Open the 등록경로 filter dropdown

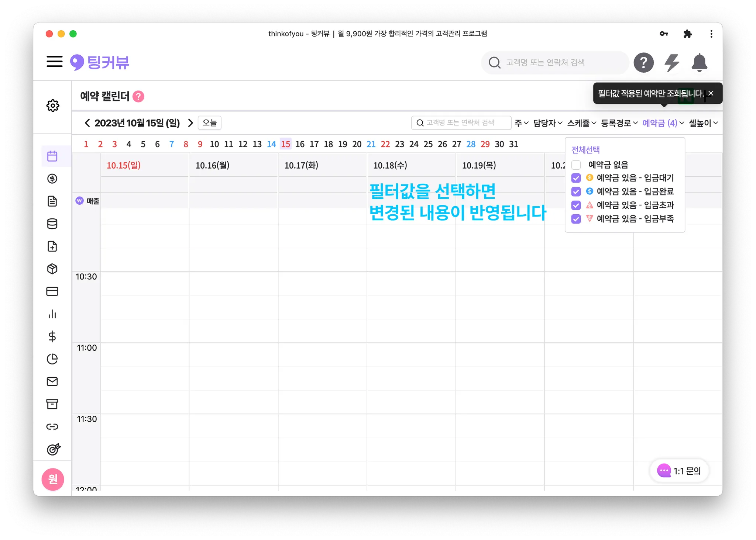619,123
